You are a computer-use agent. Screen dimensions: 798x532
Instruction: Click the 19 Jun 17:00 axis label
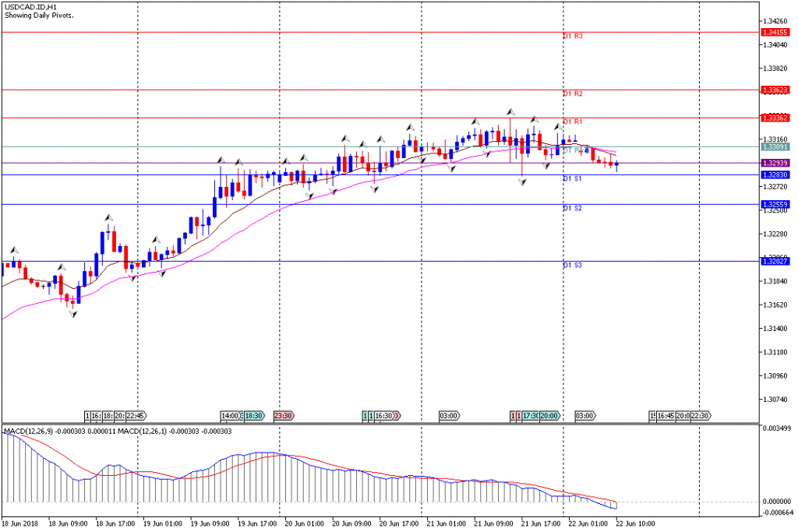point(257,524)
